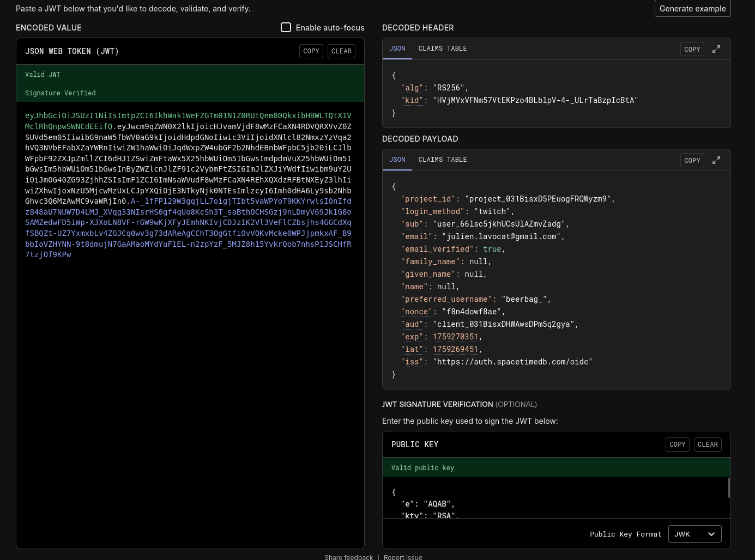Open the Report issue link

402,557
